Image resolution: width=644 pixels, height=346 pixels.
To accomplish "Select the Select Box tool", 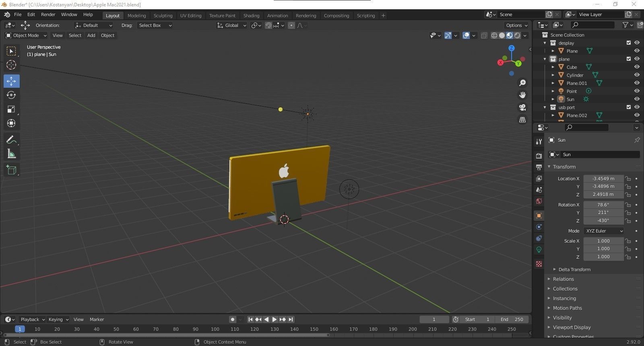I will click(11, 51).
